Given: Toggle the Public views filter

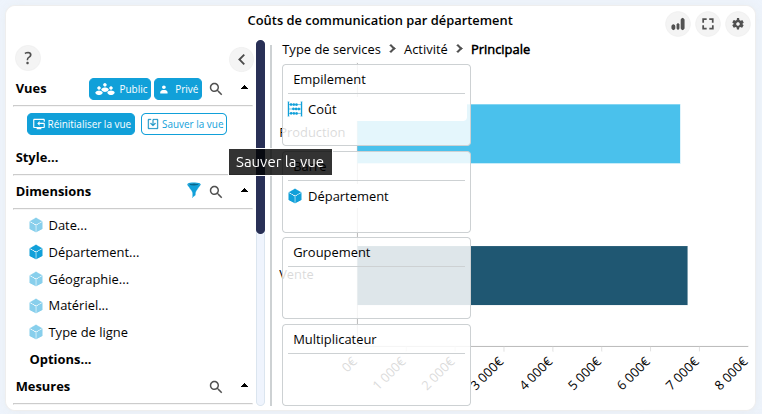Looking at the screenshot, I should point(119,89).
